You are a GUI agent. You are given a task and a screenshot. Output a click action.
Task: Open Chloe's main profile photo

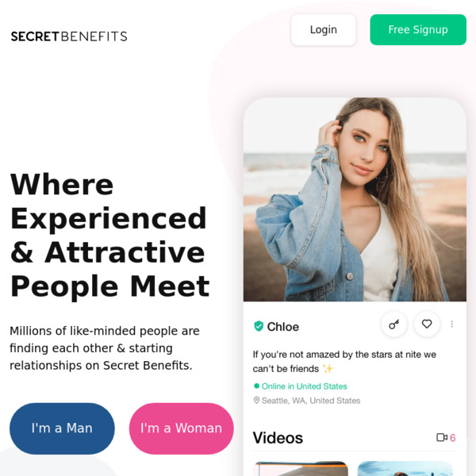[355, 199]
